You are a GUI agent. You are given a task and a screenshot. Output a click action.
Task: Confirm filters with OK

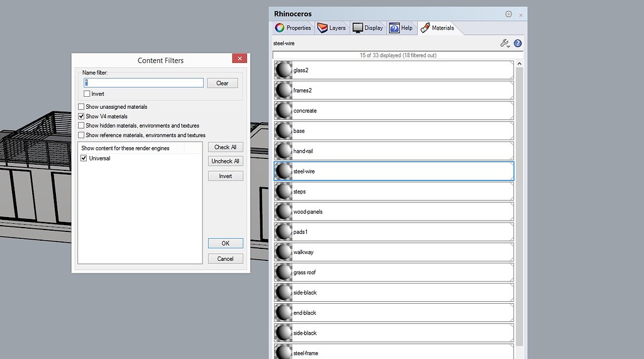click(226, 243)
